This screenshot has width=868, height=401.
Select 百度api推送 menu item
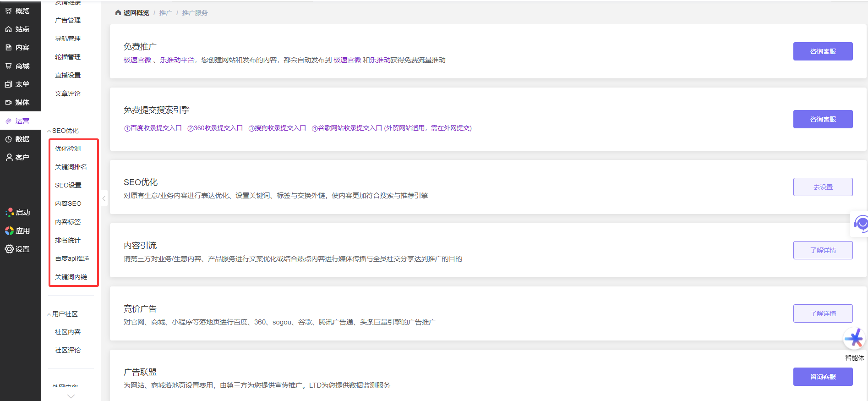pos(72,258)
